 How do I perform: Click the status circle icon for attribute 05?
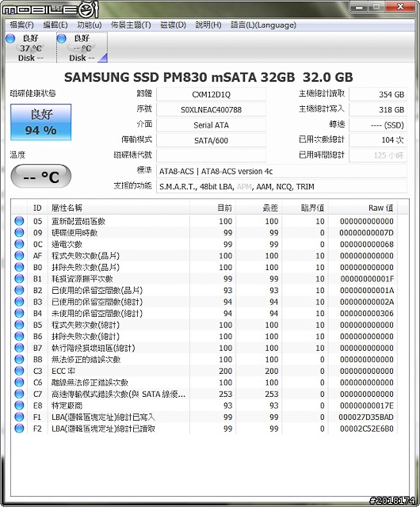coord(19,221)
